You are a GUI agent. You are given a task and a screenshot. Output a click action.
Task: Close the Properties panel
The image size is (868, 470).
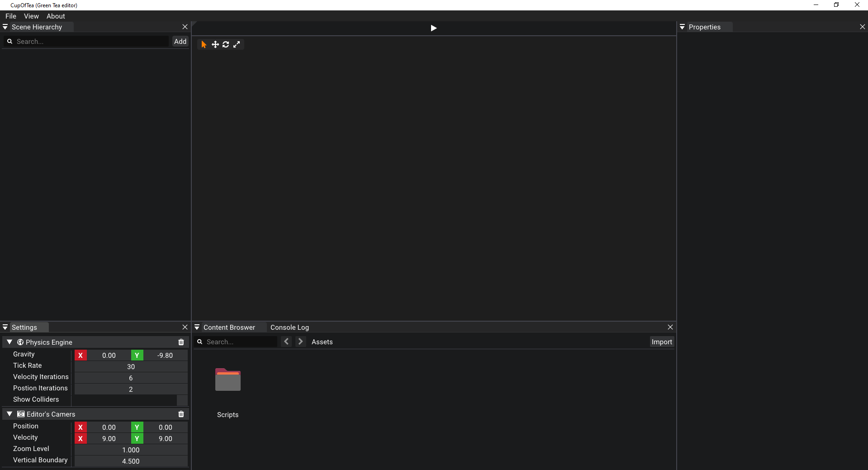[x=863, y=27]
